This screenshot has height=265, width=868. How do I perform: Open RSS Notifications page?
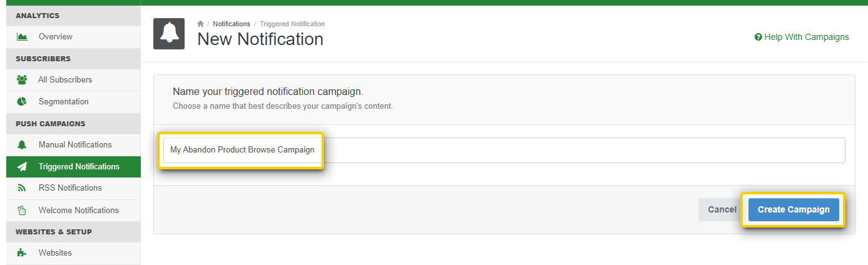coord(70,188)
